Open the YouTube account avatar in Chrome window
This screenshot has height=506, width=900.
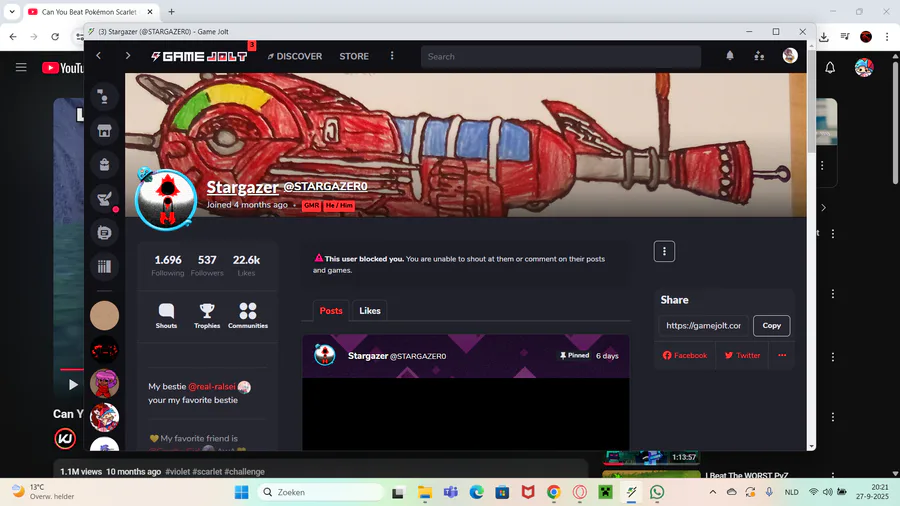[x=864, y=68]
